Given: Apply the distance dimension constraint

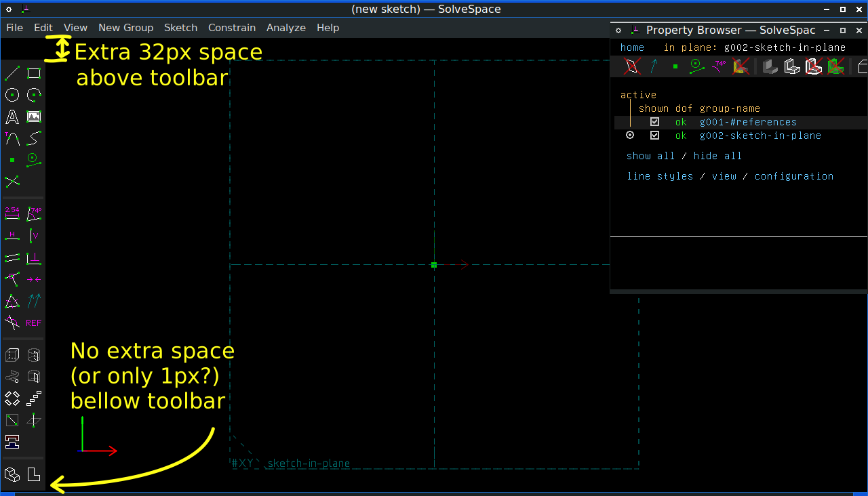Looking at the screenshot, I should tap(12, 212).
